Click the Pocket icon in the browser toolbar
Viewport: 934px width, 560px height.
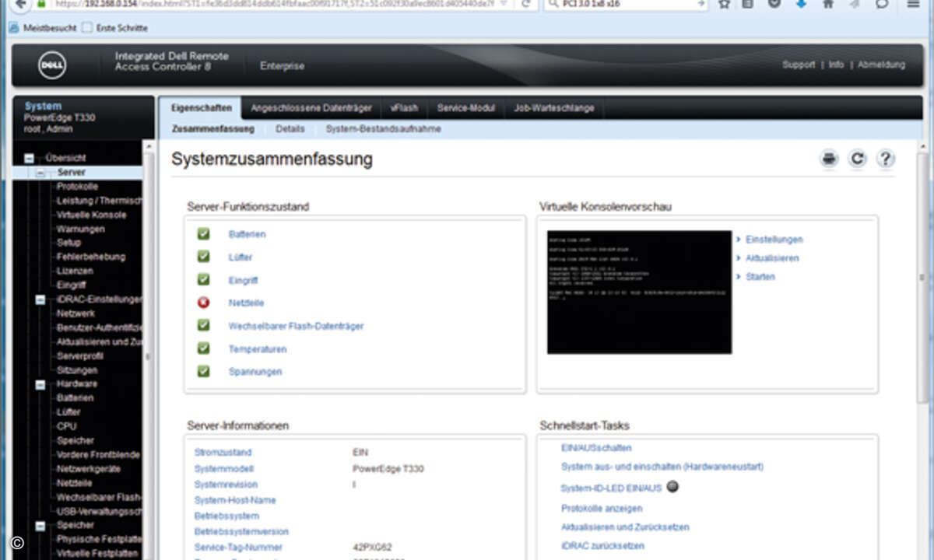774,4
